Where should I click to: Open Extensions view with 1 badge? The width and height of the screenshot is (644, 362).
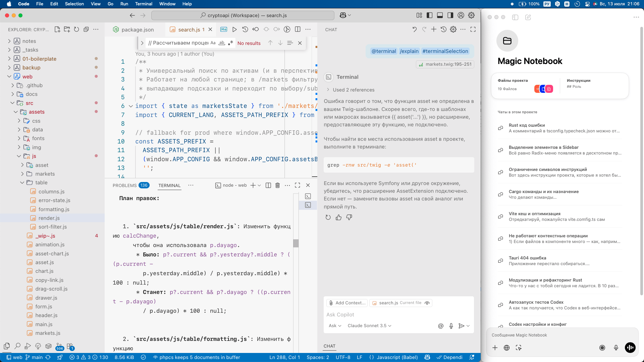point(70,346)
